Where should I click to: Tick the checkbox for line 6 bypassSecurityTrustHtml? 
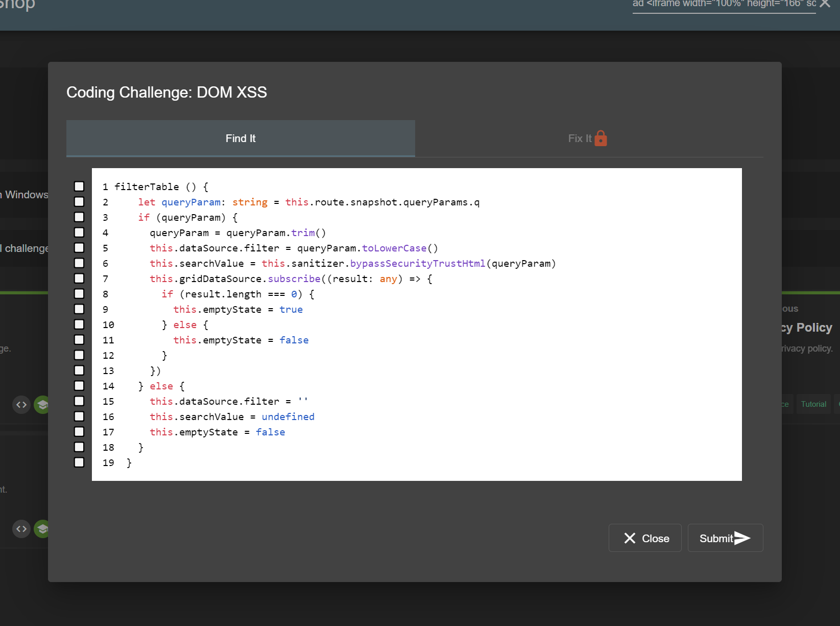point(79,263)
